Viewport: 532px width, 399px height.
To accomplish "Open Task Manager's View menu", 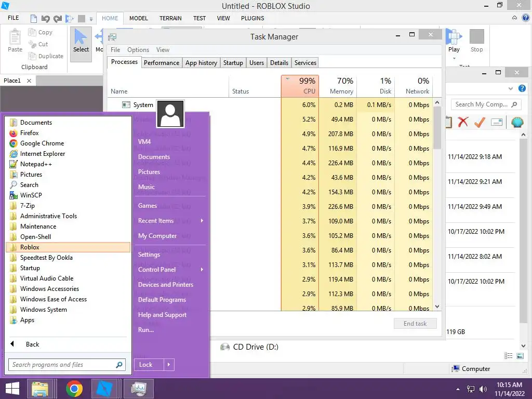I will click(163, 50).
